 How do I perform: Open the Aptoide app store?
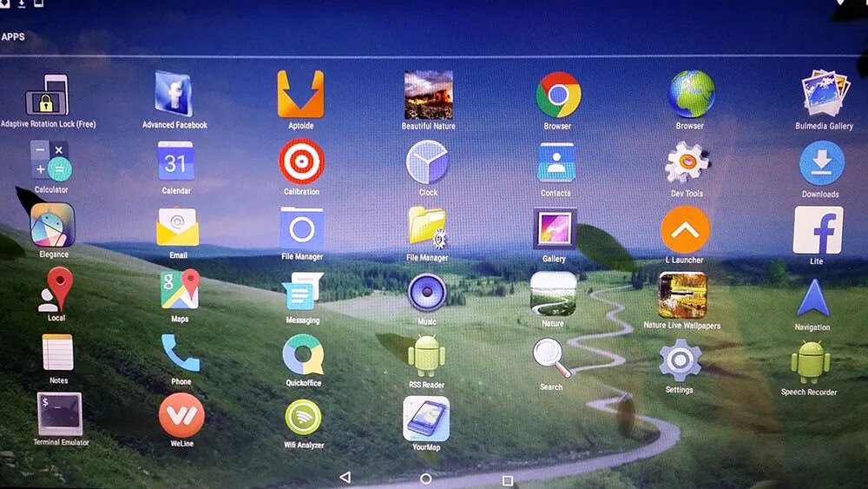(300, 94)
